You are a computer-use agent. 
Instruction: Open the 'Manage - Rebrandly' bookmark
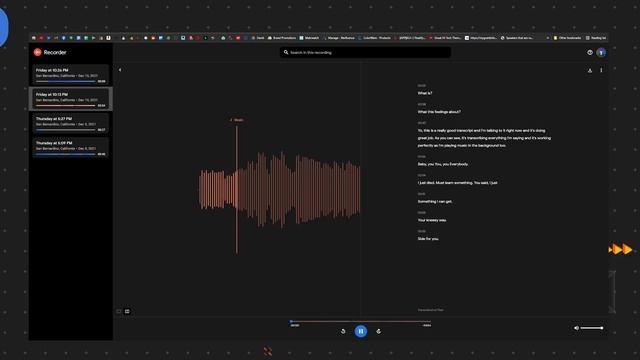[338, 38]
